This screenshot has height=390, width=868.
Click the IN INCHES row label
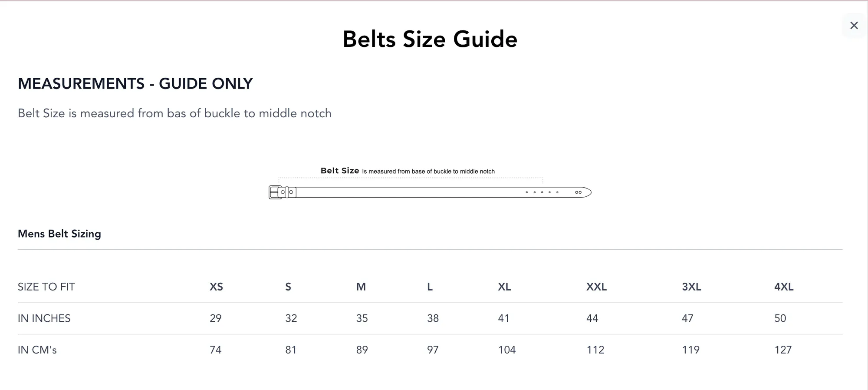pyautogui.click(x=44, y=318)
